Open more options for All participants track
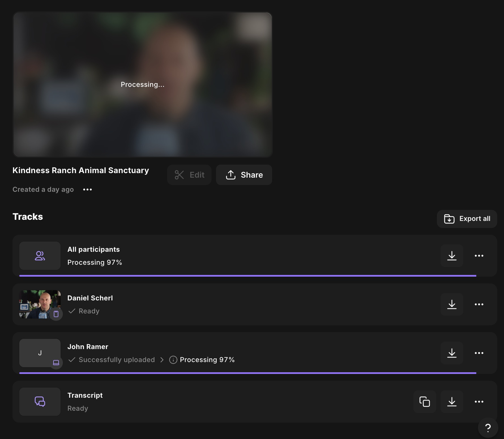The image size is (504, 439). (479, 256)
